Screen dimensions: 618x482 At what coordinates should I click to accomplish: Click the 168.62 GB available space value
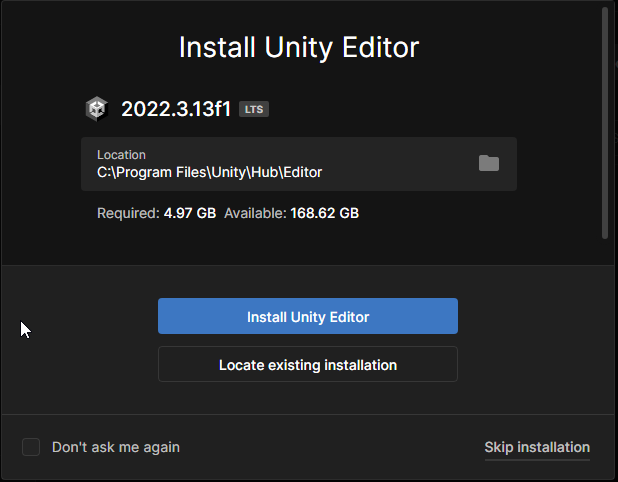pos(325,213)
